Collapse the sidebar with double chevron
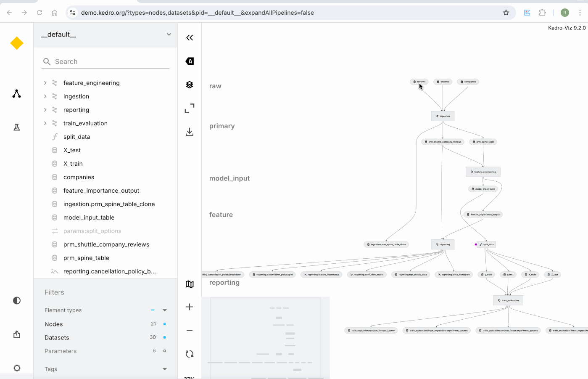 [x=190, y=38]
